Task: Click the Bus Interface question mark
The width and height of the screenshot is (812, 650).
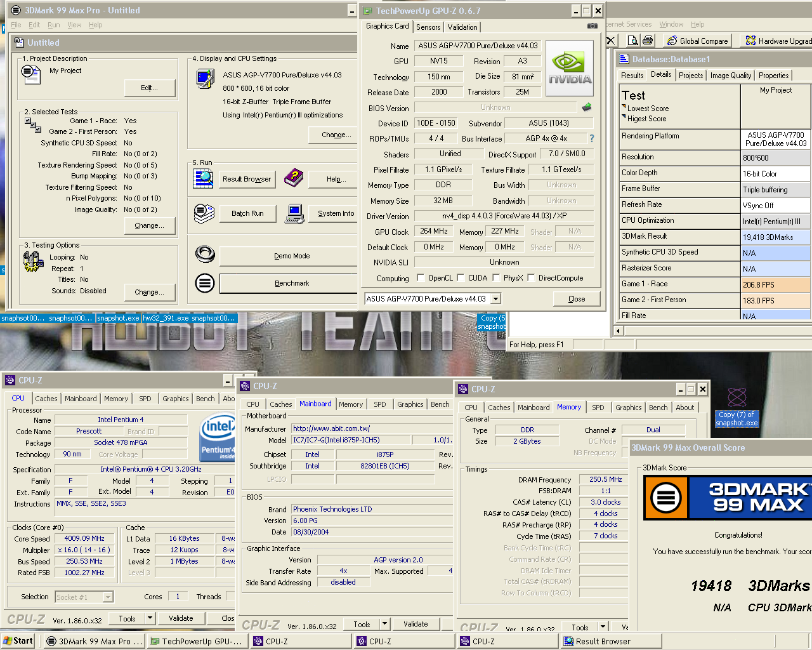Action: (x=592, y=138)
